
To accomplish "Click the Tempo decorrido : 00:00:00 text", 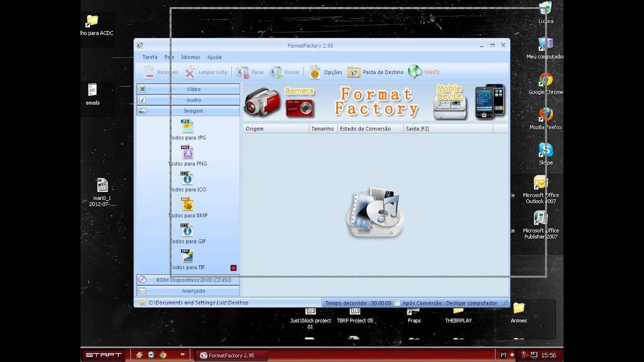I will pos(358,303).
